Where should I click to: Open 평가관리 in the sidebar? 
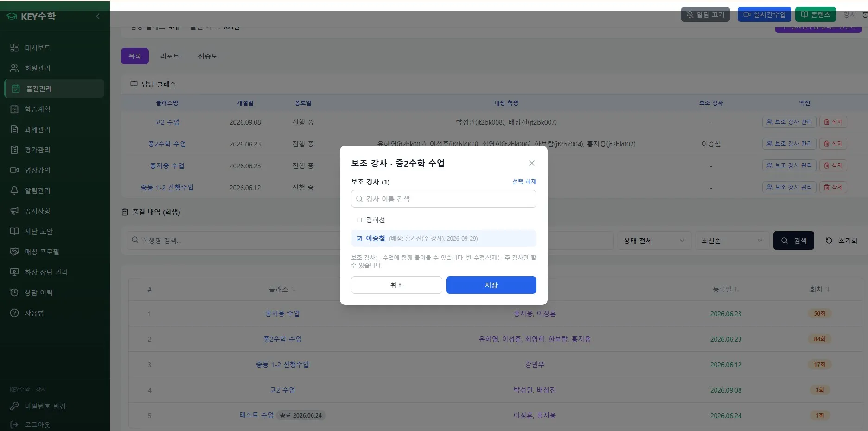click(54, 150)
